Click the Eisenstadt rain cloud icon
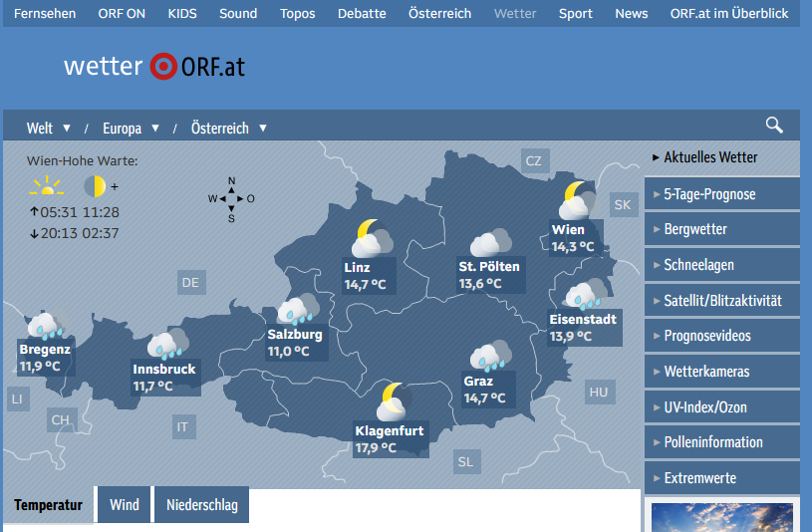Screen dimensions: 812x532 (586, 295)
